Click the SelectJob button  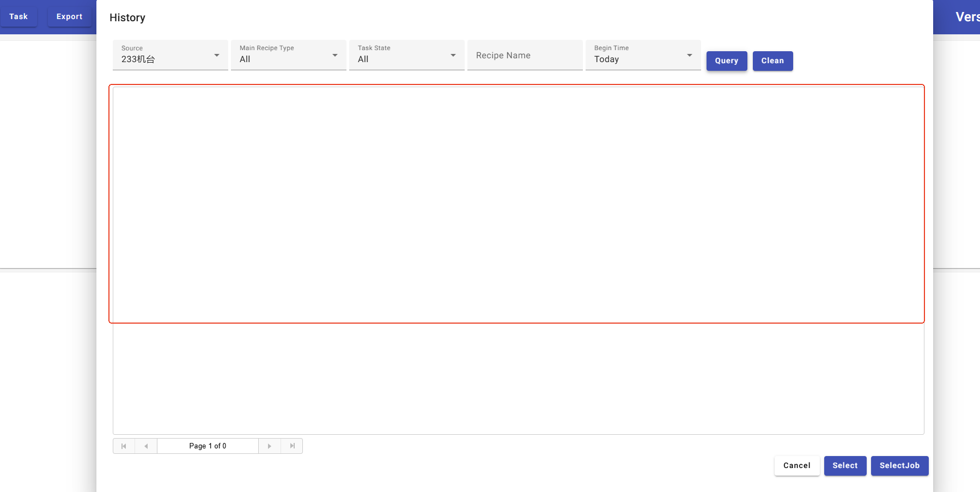click(x=899, y=466)
